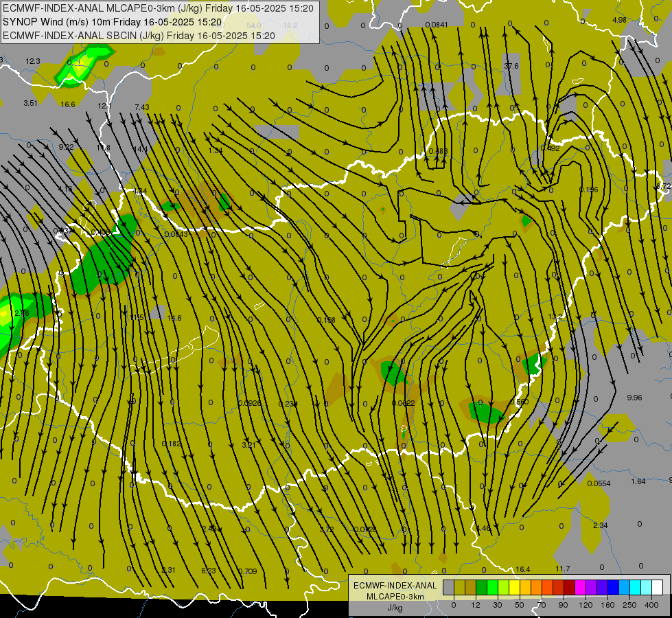Screen dimensions: 672x618
Task: Click the legend tick label 12
Action: (x=475, y=605)
